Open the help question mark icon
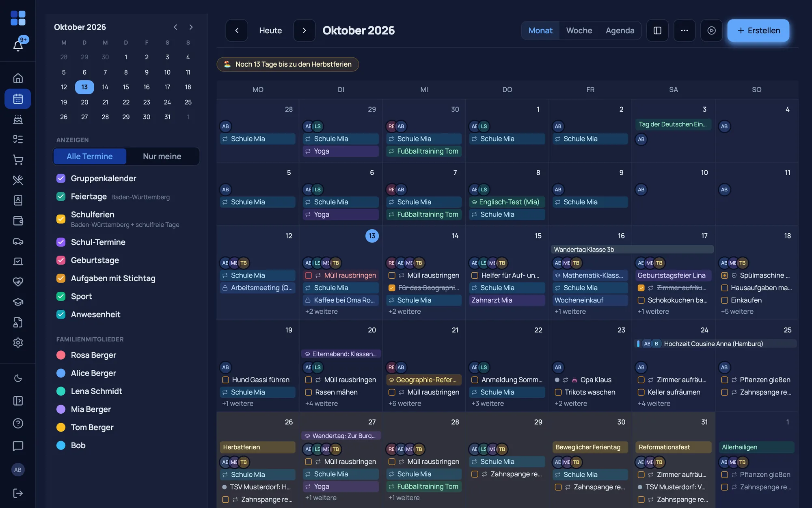The height and width of the screenshot is (508, 812). 18,423
